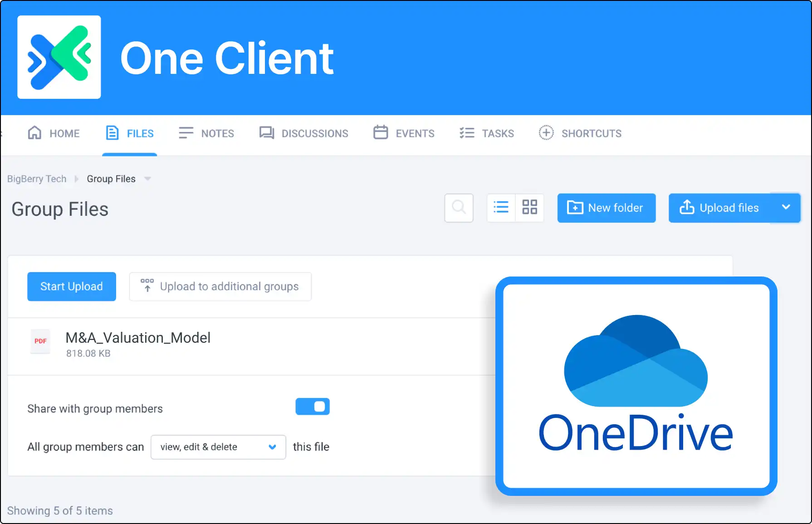Toggle Share with group members switch
812x524 pixels.
(x=313, y=407)
